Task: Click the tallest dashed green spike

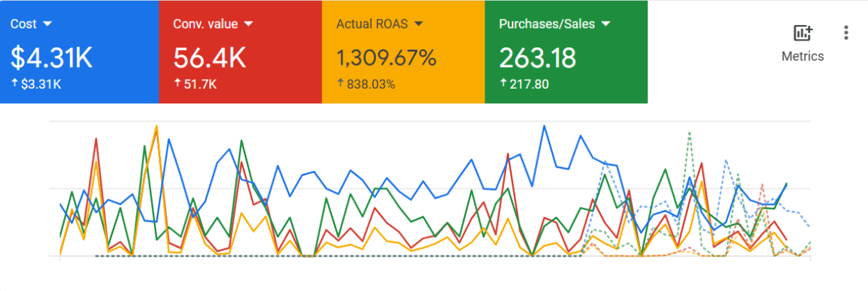Action: [x=689, y=132]
